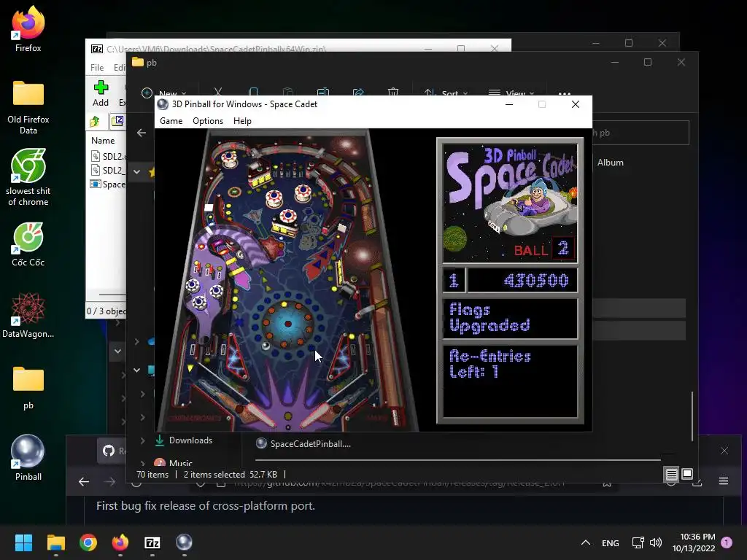Click the Delete trash icon in Explorer toolbar

[x=393, y=92]
